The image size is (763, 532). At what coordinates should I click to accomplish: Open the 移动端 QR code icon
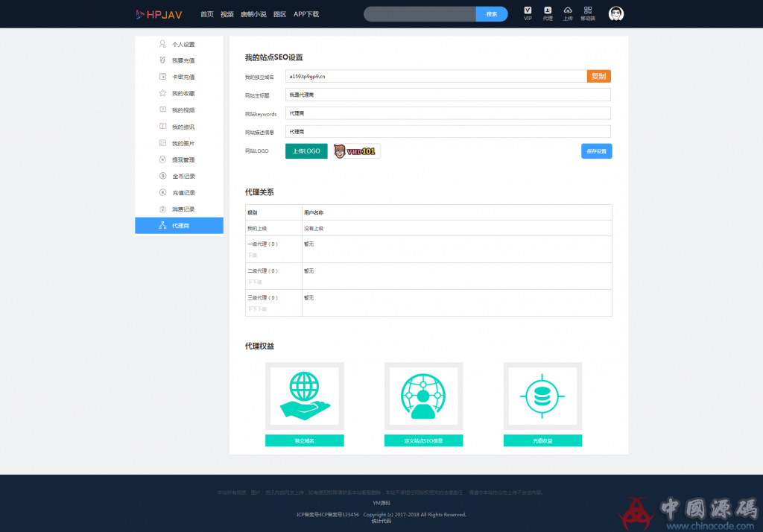coord(587,14)
